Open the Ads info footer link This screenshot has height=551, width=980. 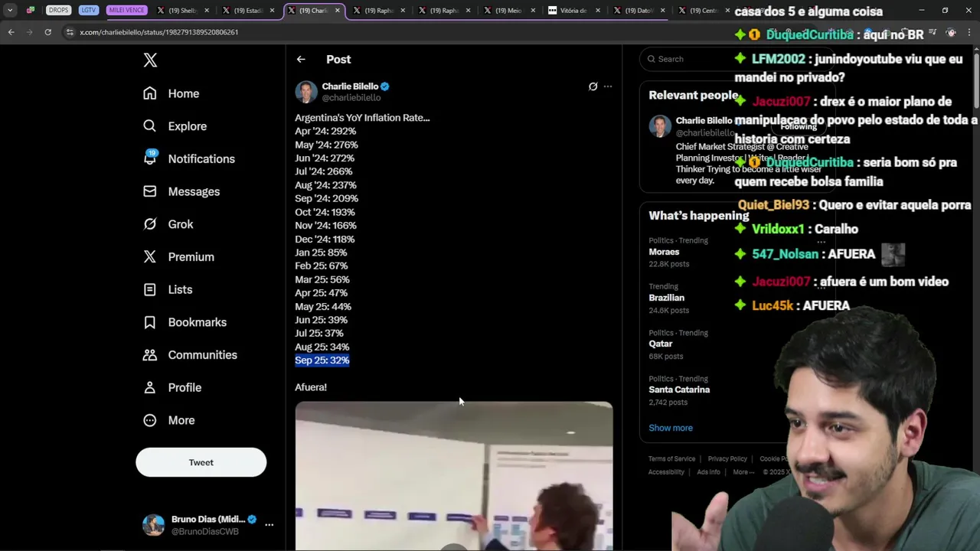coord(708,472)
